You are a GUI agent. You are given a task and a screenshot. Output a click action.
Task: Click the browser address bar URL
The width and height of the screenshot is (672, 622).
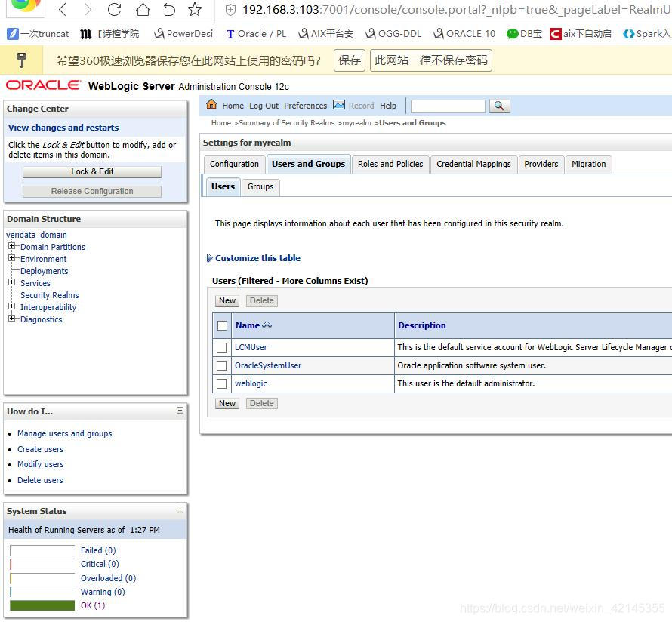(x=455, y=9)
